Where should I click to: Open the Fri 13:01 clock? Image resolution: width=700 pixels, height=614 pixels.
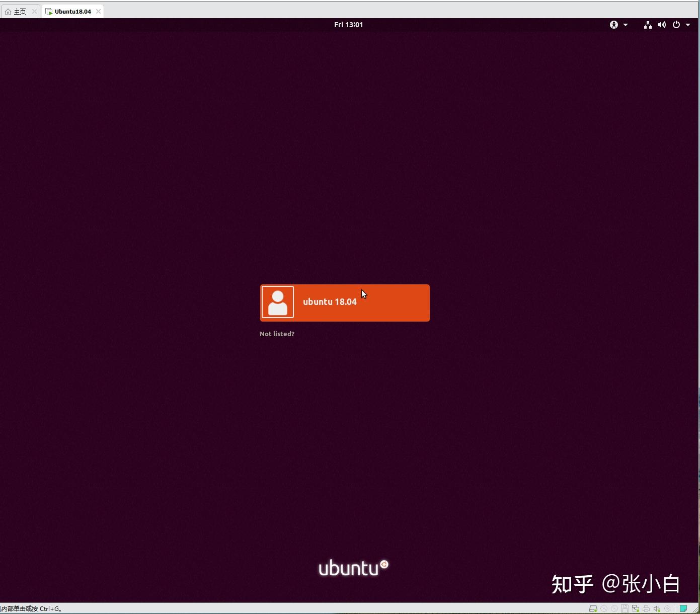click(348, 25)
